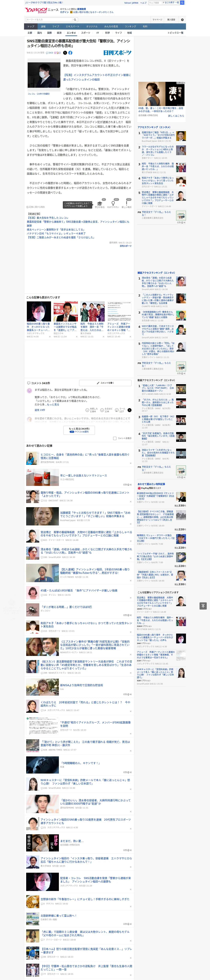React with わかりやすい lightbulb icon
The width and height of the screenshot is (210, 980).
(x=113, y=204)
